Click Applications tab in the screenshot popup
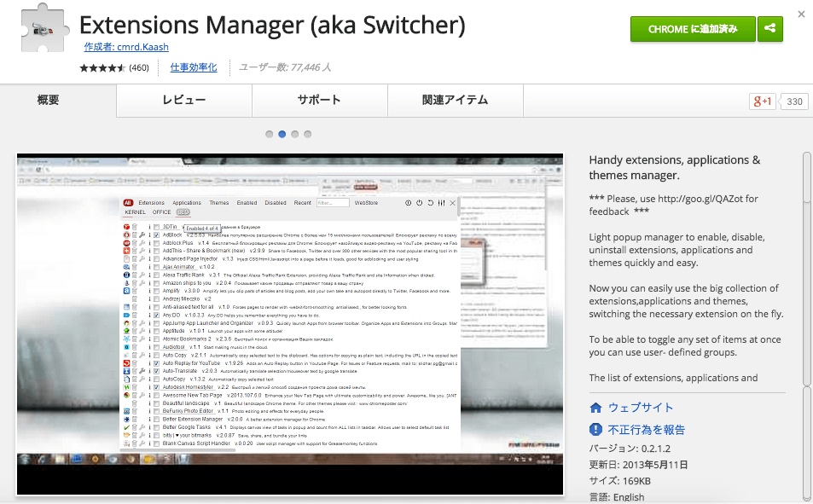 [187, 203]
